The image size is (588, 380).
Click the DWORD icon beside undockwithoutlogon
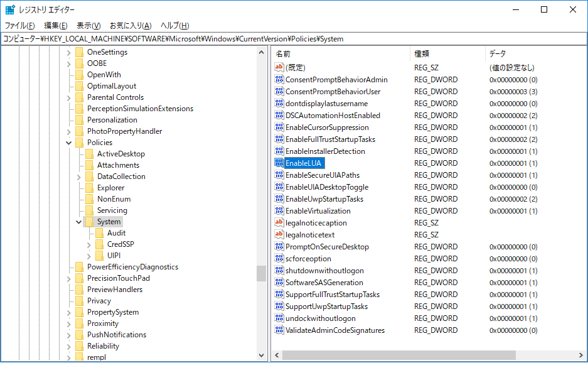[279, 318]
